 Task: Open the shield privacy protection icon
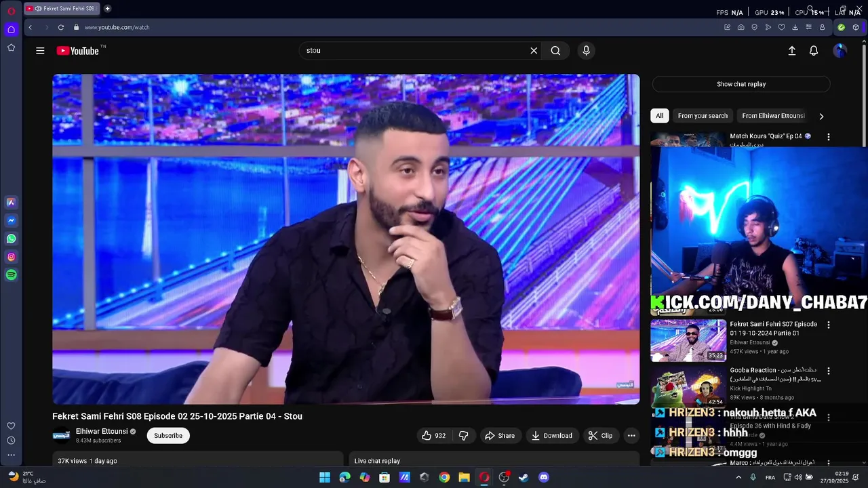click(754, 27)
